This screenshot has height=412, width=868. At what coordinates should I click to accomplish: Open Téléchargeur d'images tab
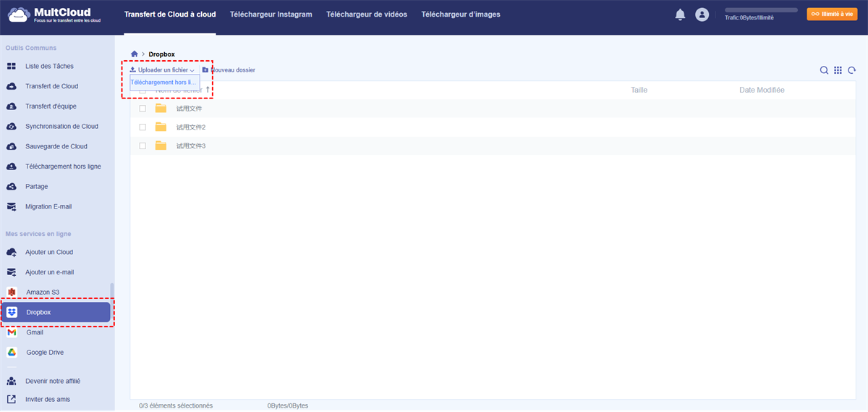click(x=461, y=14)
